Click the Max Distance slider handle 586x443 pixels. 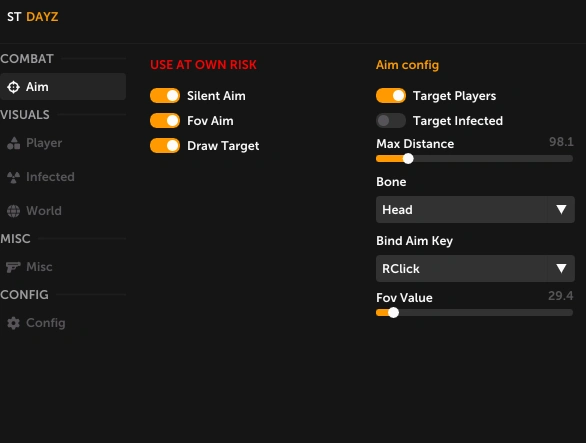coord(408,159)
